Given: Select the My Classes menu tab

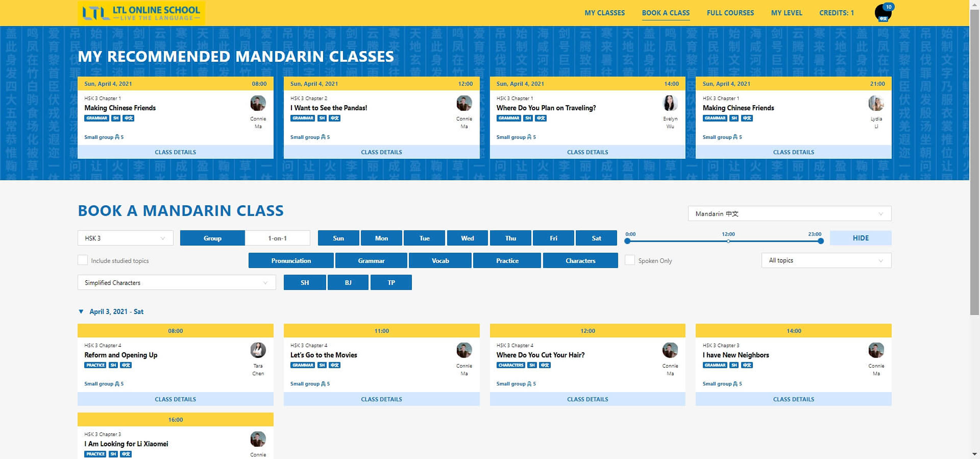Looking at the screenshot, I should [604, 13].
